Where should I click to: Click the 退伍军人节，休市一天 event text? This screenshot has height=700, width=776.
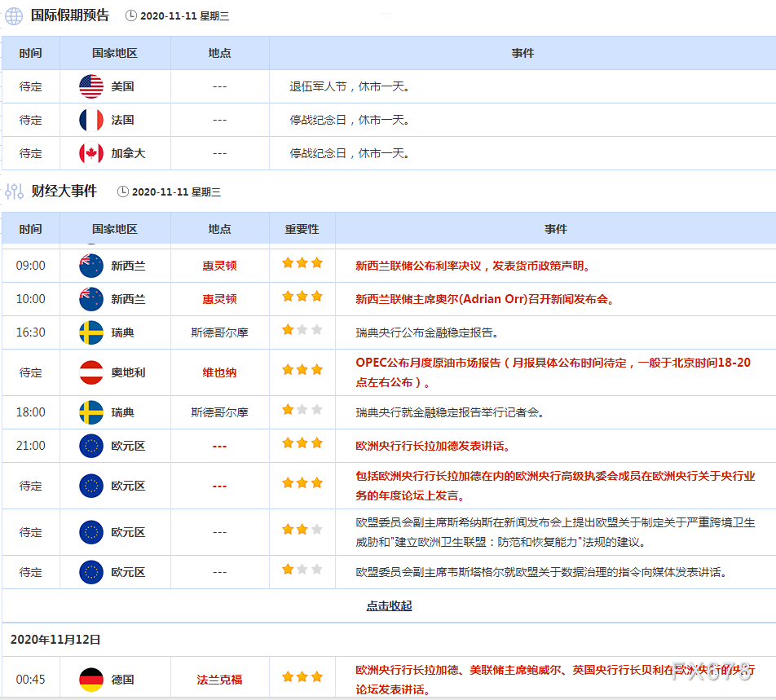coord(350,86)
